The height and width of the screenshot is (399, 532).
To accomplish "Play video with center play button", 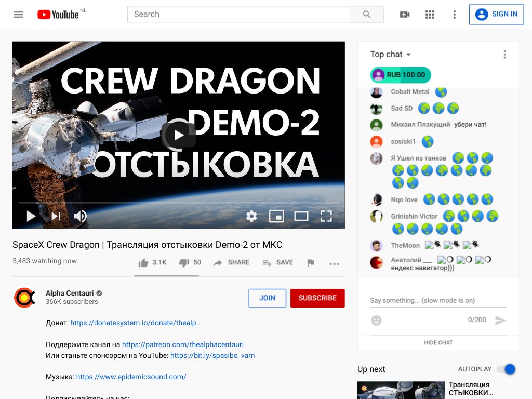I will click(x=179, y=135).
